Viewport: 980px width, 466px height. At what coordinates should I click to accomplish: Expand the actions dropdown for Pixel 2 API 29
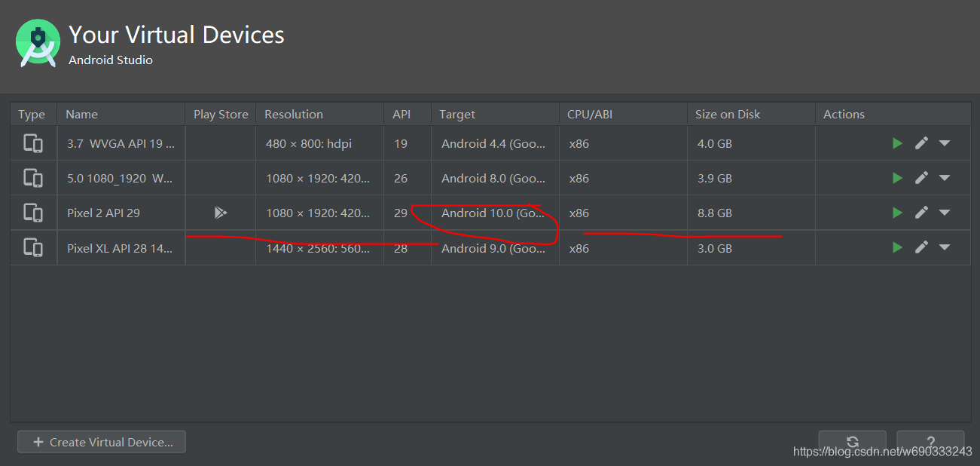[x=945, y=213]
